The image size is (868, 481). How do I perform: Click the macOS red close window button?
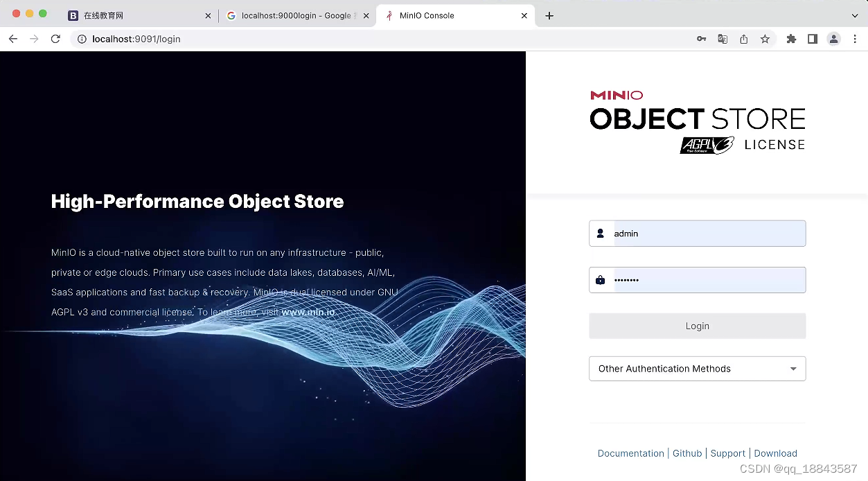[x=17, y=14]
